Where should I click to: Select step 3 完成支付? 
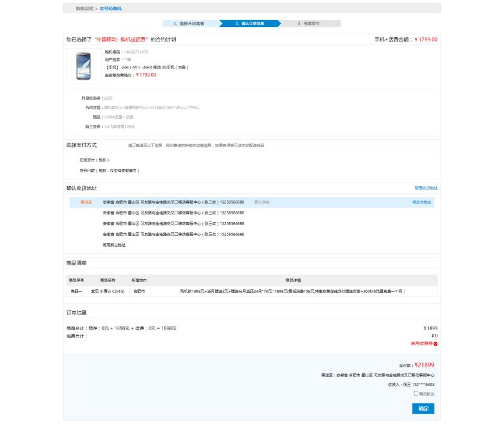[310, 23]
